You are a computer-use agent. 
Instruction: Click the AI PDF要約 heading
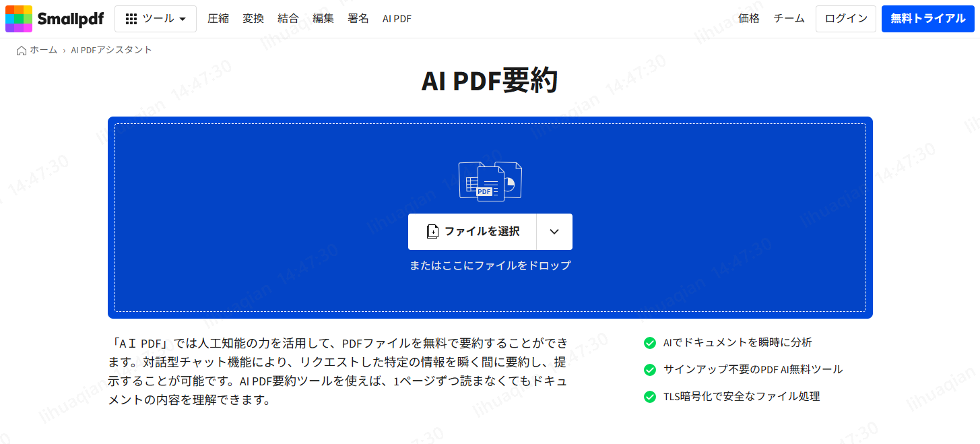pyautogui.click(x=490, y=82)
